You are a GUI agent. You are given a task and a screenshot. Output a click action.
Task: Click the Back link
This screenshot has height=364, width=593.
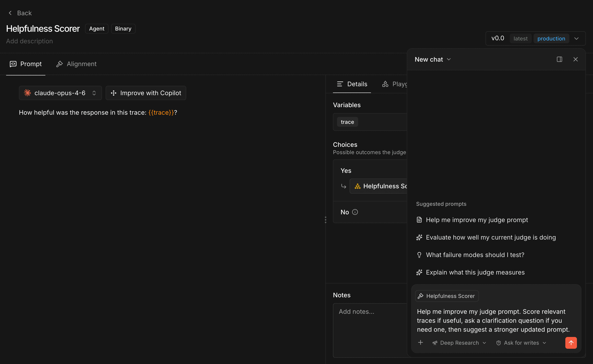(x=20, y=13)
